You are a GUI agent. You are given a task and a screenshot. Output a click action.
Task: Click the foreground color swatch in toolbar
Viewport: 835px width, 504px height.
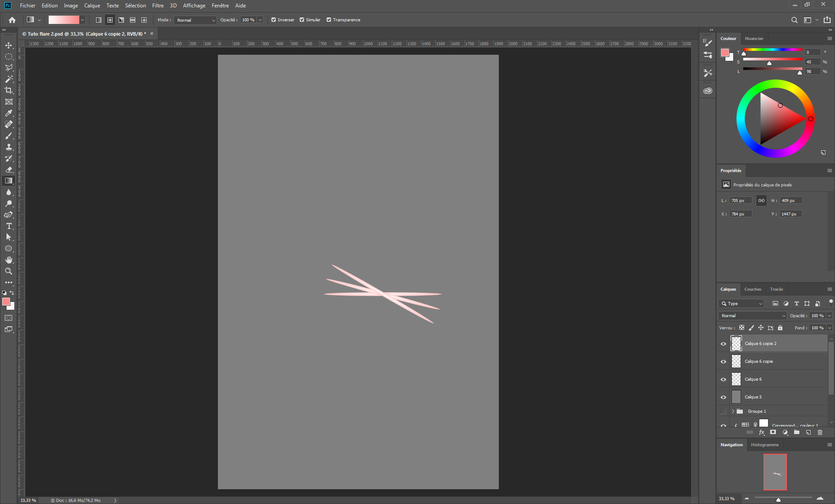coord(6,302)
